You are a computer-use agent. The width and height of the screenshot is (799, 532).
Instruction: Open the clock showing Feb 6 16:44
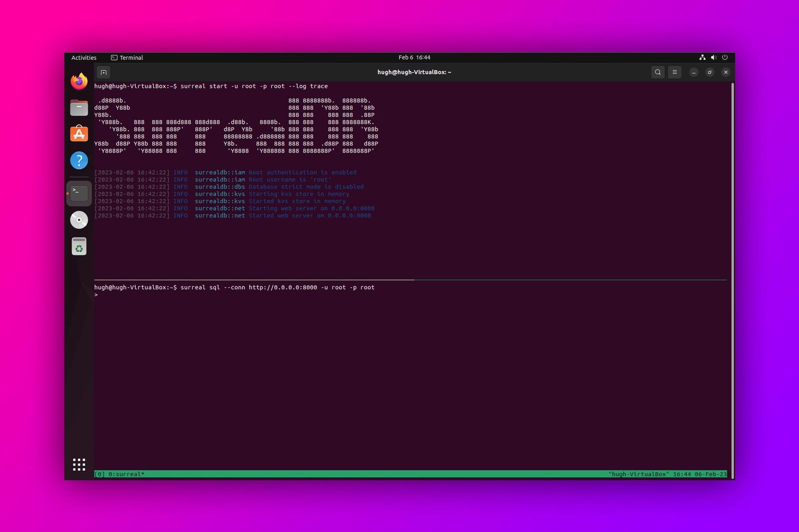(414, 57)
